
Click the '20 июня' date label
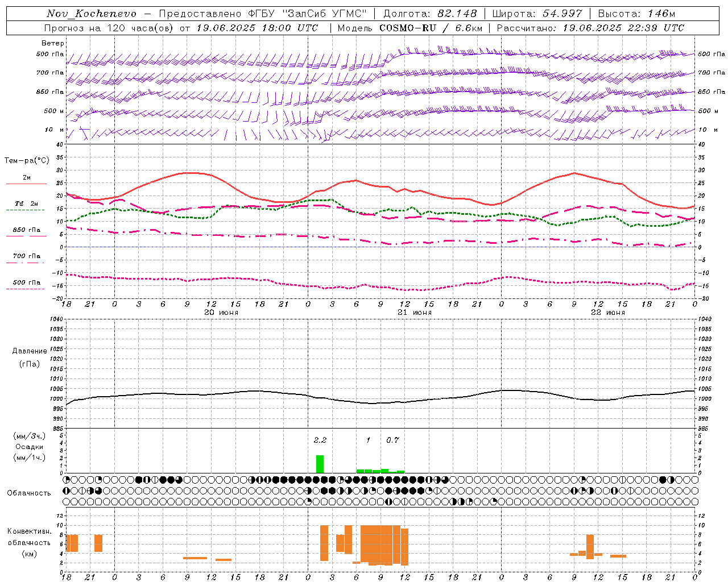pyautogui.click(x=221, y=313)
